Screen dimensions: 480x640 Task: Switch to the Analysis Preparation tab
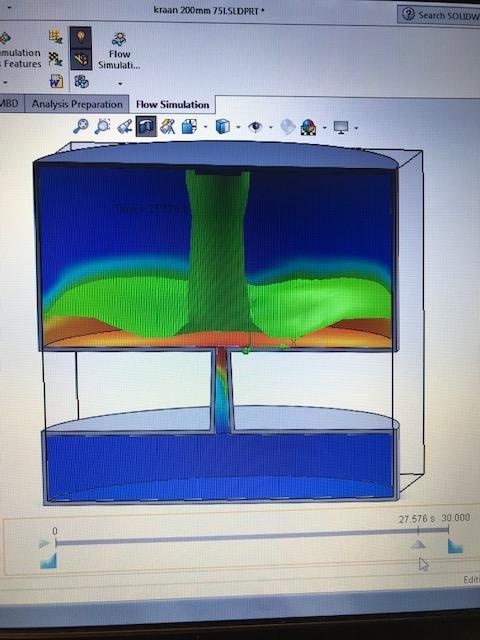[x=77, y=104]
